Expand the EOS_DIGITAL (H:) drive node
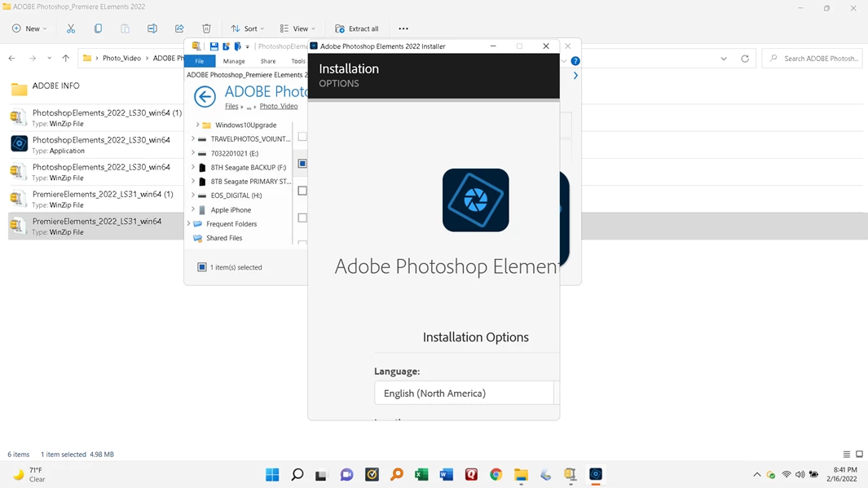The width and height of the screenshot is (868, 488). pos(192,196)
